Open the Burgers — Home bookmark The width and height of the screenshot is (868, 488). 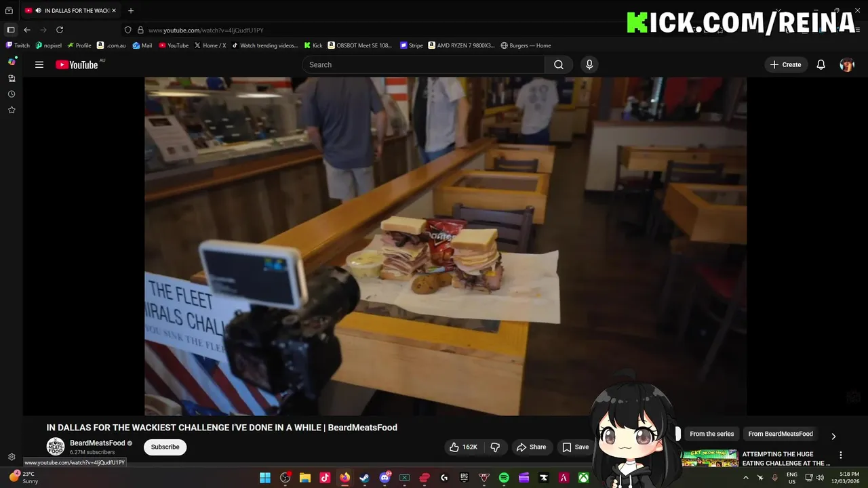[526, 45]
